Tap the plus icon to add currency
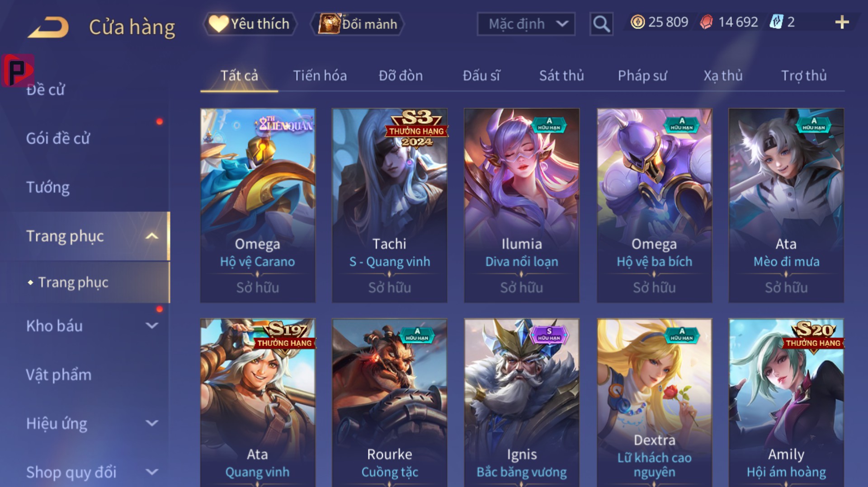Viewport: 868px width, 487px height. coord(842,22)
